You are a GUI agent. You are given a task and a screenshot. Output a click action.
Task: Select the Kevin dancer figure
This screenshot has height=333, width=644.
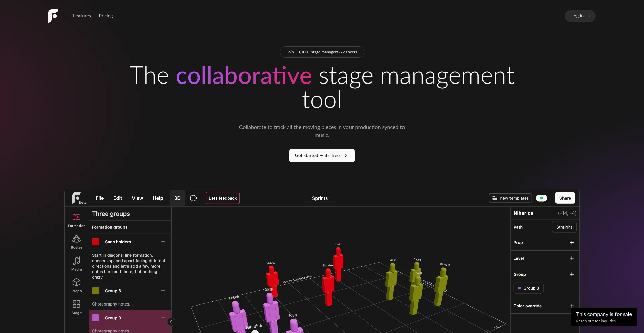tap(338, 264)
